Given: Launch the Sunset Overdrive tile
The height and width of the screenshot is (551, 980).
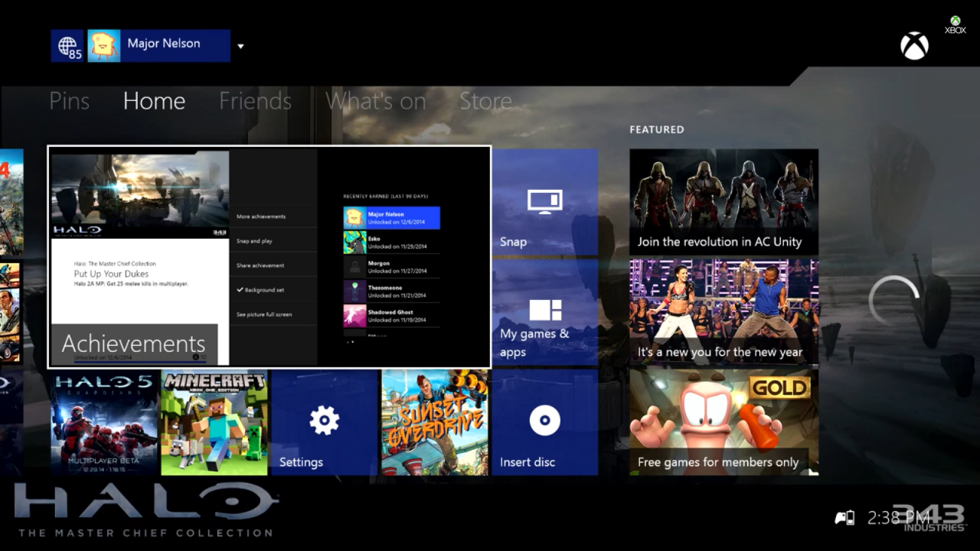Looking at the screenshot, I should pyautogui.click(x=435, y=422).
